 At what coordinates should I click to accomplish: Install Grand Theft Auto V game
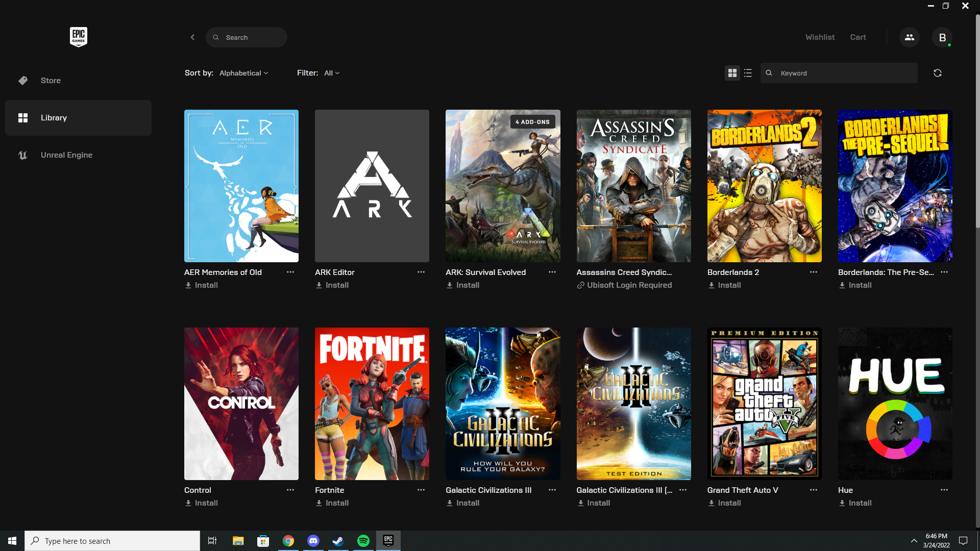pos(729,503)
